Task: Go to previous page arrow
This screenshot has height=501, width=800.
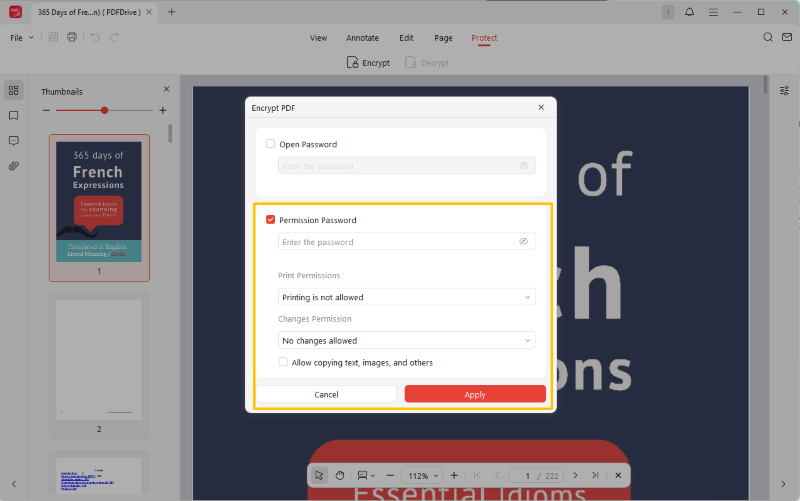Action: [x=496, y=475]
